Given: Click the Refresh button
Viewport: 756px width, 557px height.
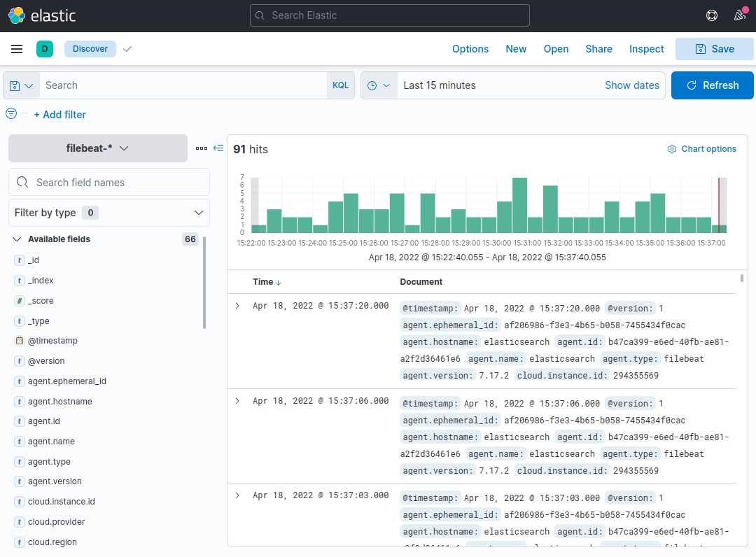Looking at the screenshot, I should click(712, 85).
